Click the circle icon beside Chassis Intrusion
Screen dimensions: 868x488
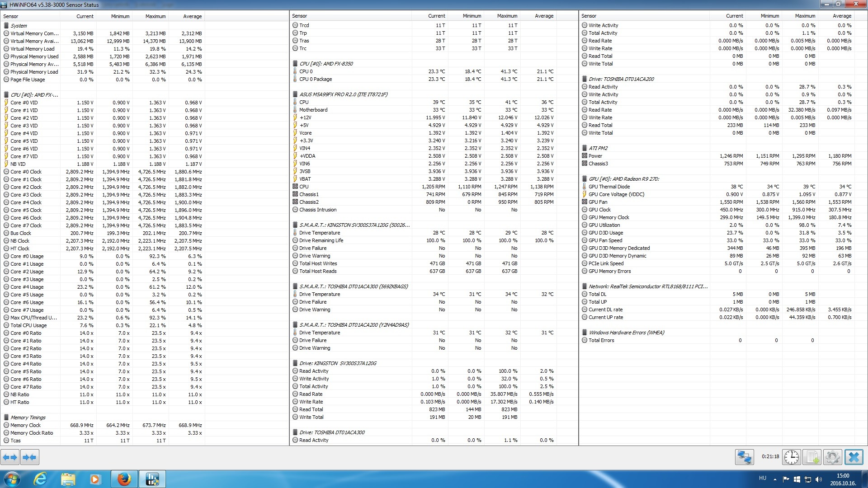pyautogui.click(x=295, y=210)
